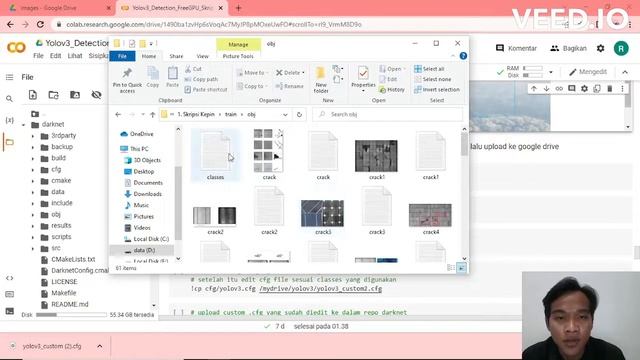Click Pin to Quick access icon

(x=127, y=73)
